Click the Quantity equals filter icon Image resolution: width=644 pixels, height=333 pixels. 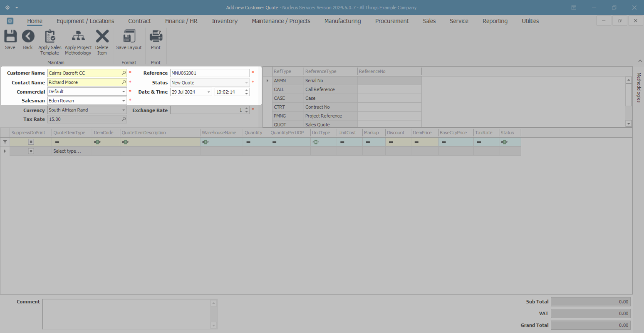[249, 142]
